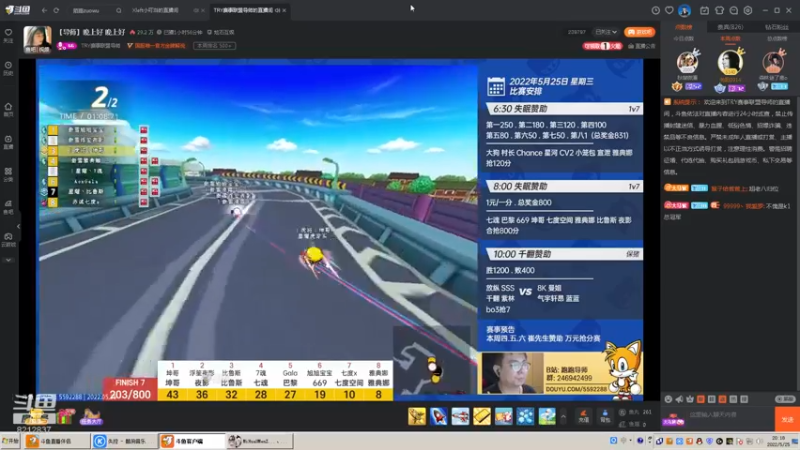Click the fan badge selector beside chat input
The width and height of the screenshot is (800, 450).
tap(673, 420)
